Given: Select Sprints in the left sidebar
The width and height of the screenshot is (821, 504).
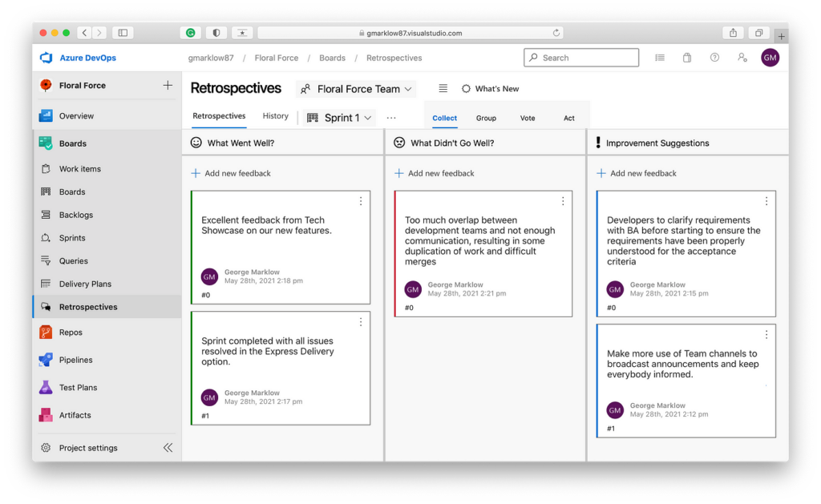Looking at the screenshot, I should [75, 237].
